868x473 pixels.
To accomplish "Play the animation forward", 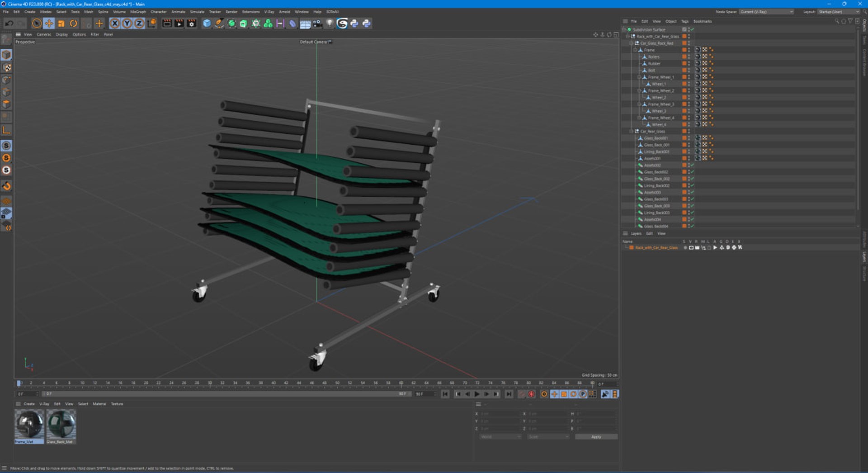I will click(x=476, y=394).
